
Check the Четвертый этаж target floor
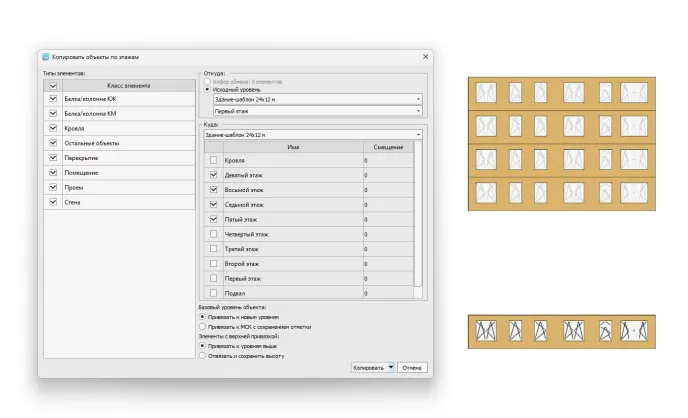point(212,234)
